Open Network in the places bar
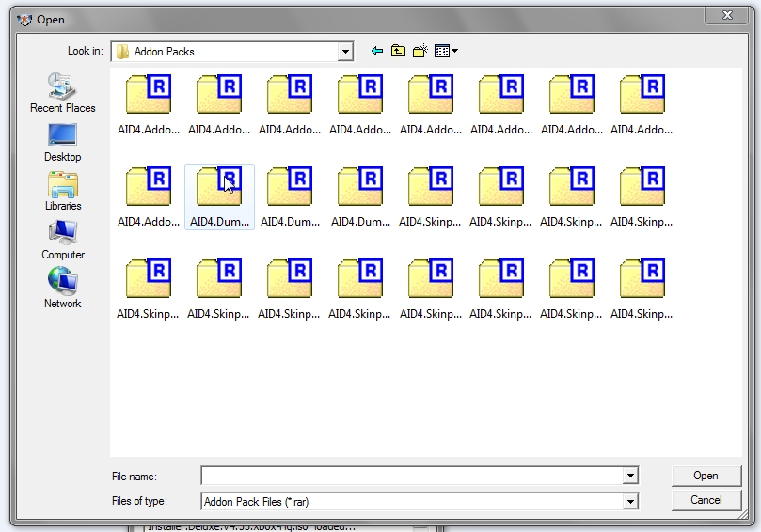The image size is (761, 532). tap(63, 289)
